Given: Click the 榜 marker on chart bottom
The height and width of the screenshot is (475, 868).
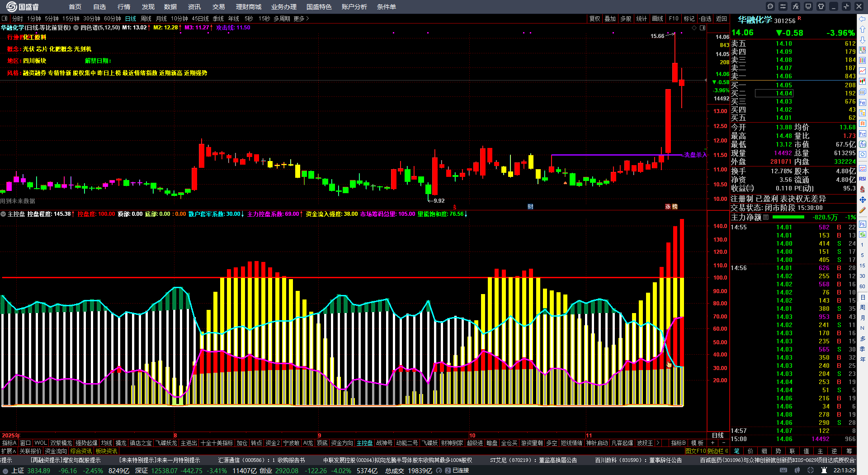Looking at the screenshot, I should pyautogui.click(x=675, y=207).
